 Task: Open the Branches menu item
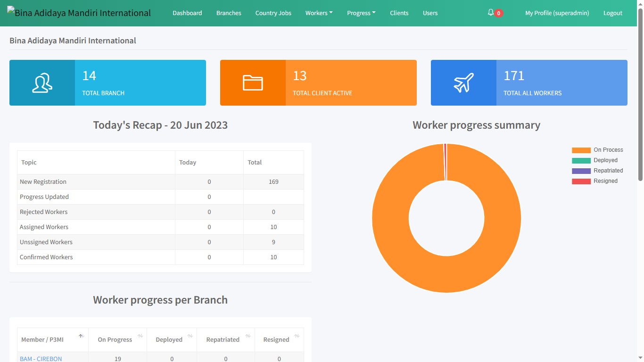point(229,13)
